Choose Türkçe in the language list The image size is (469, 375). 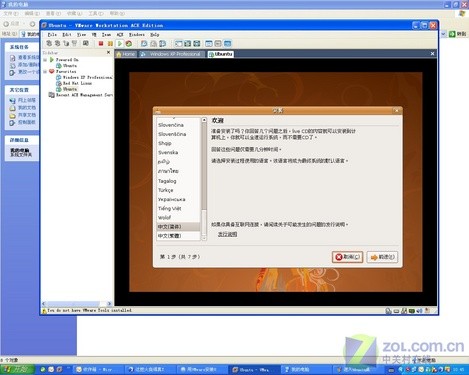(165, 190)
